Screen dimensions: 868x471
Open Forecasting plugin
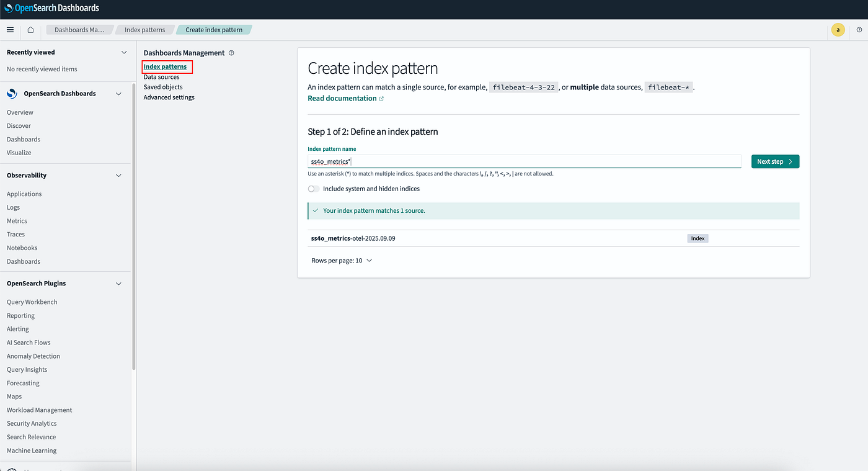coord(23,384)
